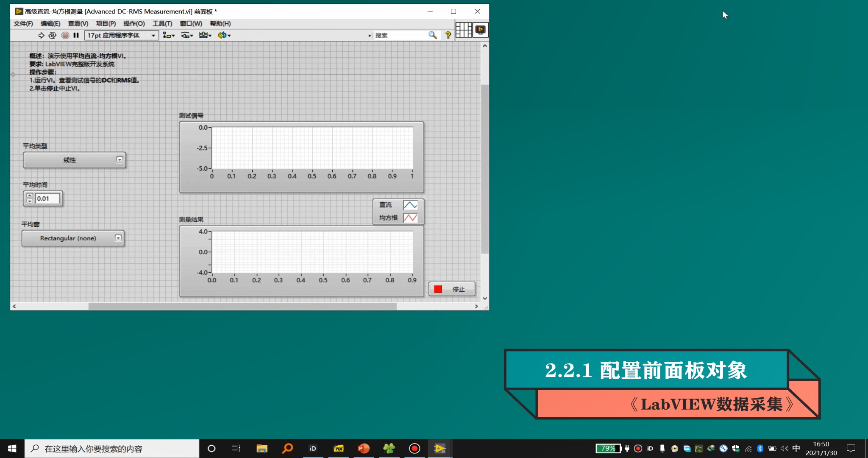Image resolution: width=868 pixels, height=458 pixels.
Task: Expand the 线性 平均类型 dropdown
Action: (120, 160)
